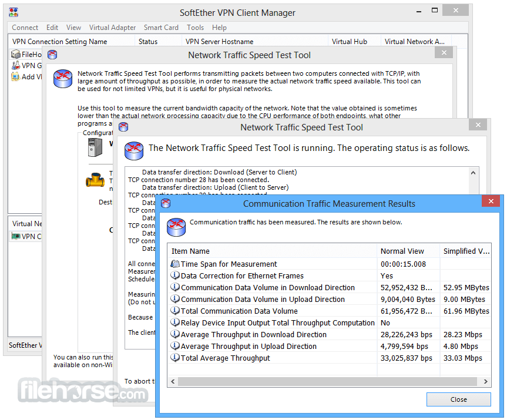The image size is (507, 420).
Task: Click the Status column header
Action: coord(158,41)
